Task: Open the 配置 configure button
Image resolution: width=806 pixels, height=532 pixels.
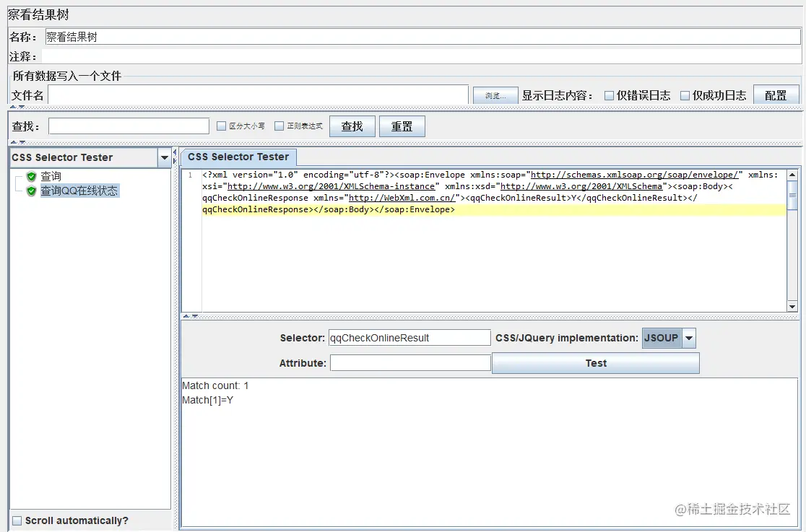Action: coord(776,95)
